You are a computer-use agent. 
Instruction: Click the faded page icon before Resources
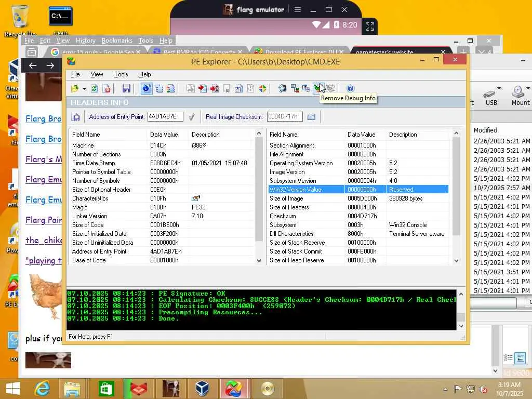coord(250,88)
